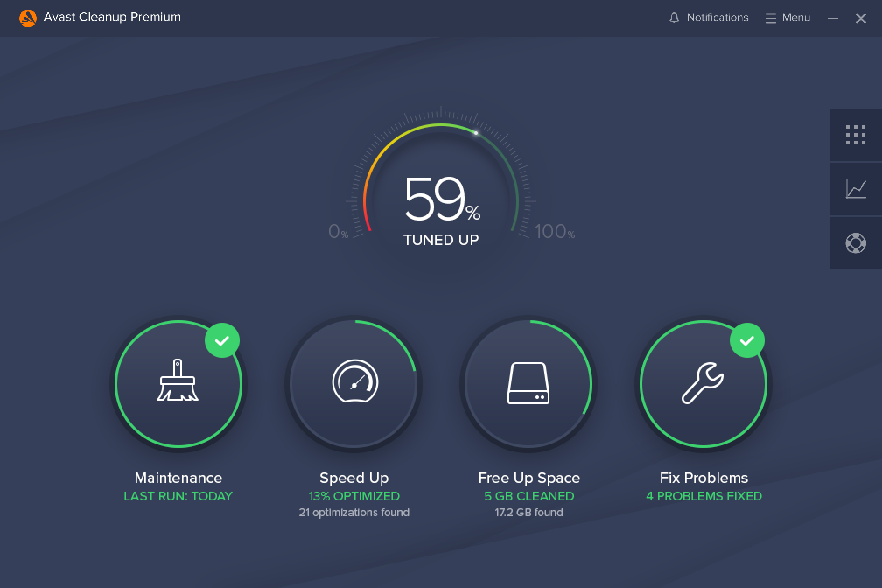This screenshot has width=882, height=588.
Task: Click the Free Up Space drive icon
Action: [x=528, y=383]
